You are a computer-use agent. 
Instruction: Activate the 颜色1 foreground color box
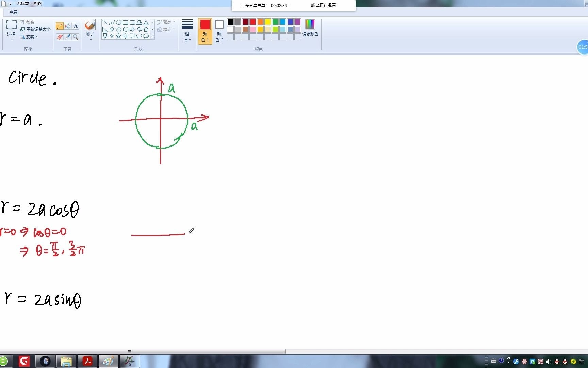pos(205,31)
